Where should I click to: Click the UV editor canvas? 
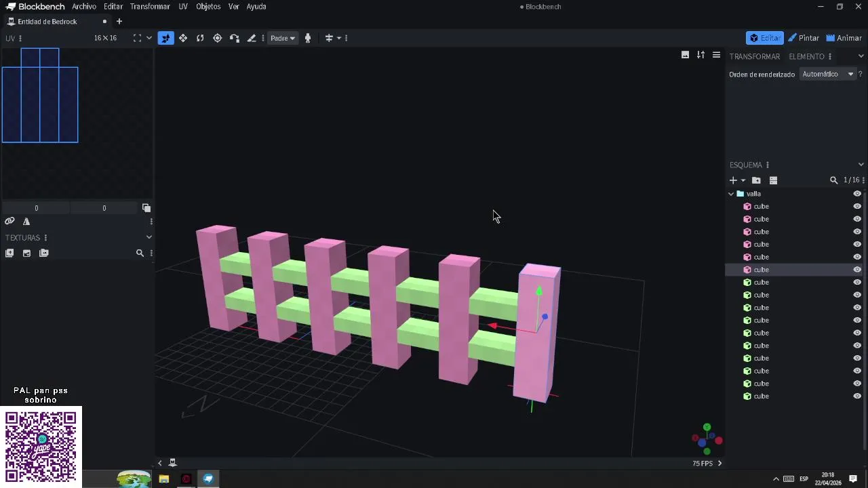[77, 123]
